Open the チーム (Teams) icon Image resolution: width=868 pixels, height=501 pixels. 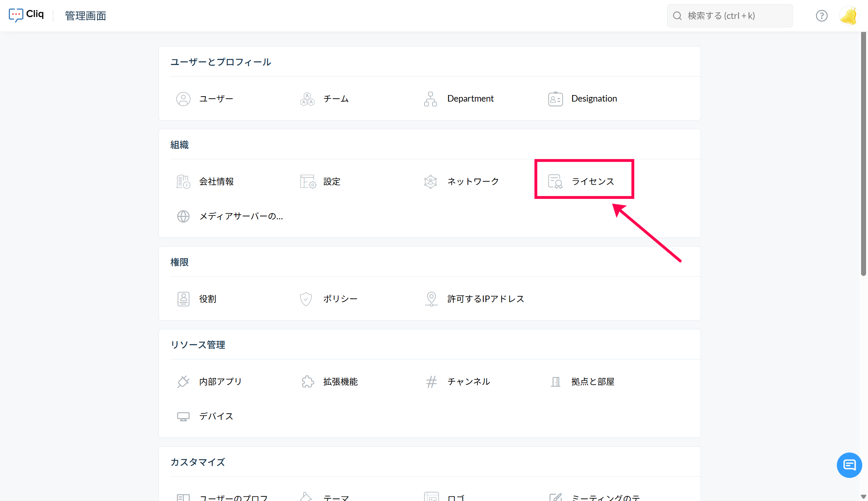(307, 99)
